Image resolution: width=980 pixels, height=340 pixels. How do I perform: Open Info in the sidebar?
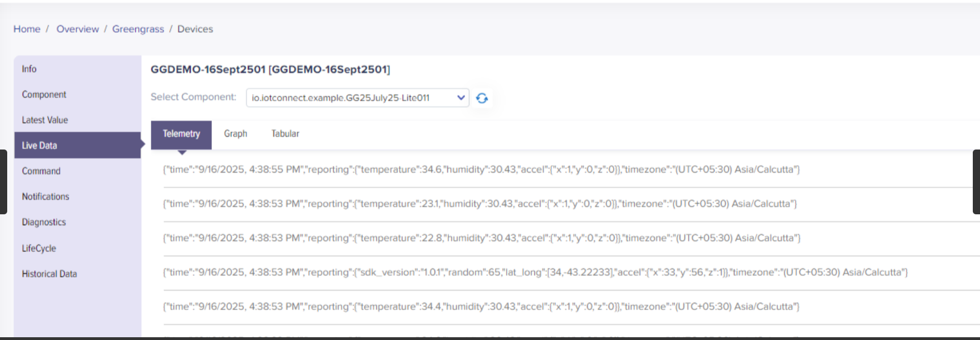(x=29, y=69)
